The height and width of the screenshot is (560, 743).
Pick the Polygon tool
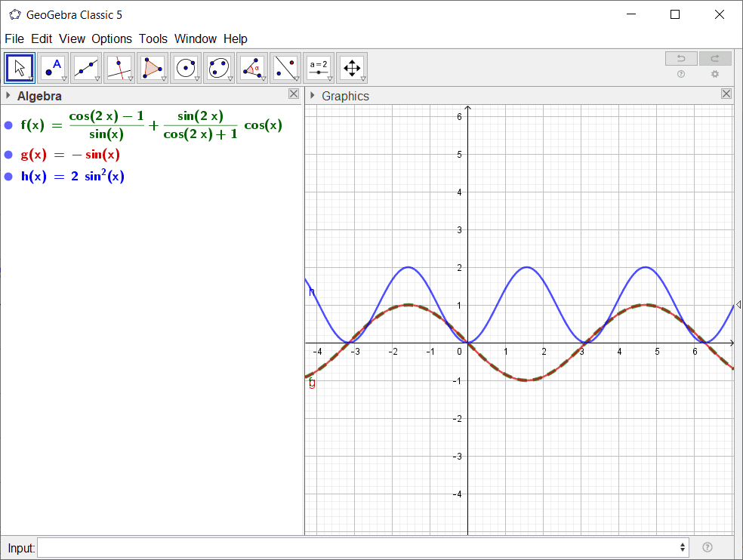153,68
